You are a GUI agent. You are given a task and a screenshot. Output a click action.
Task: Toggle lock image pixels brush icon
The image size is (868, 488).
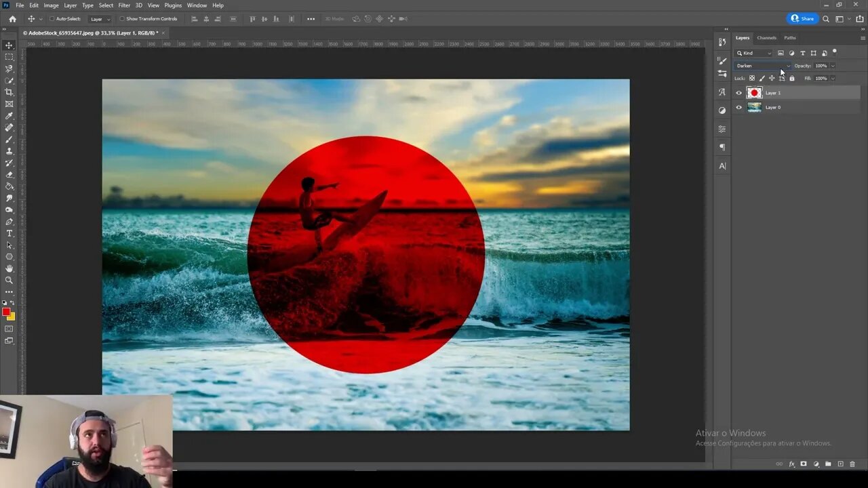[x=762, y=79]
